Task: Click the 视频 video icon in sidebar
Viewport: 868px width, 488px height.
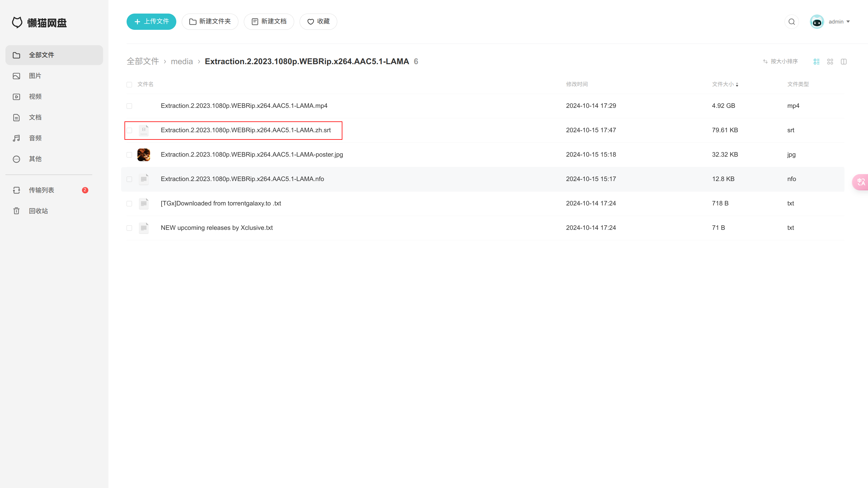Action: [17, 97]
